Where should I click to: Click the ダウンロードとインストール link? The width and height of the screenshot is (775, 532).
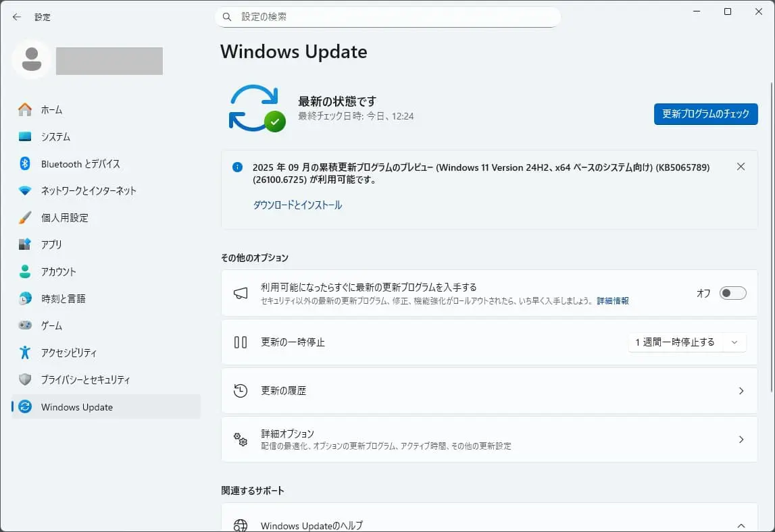coord(297,205)
